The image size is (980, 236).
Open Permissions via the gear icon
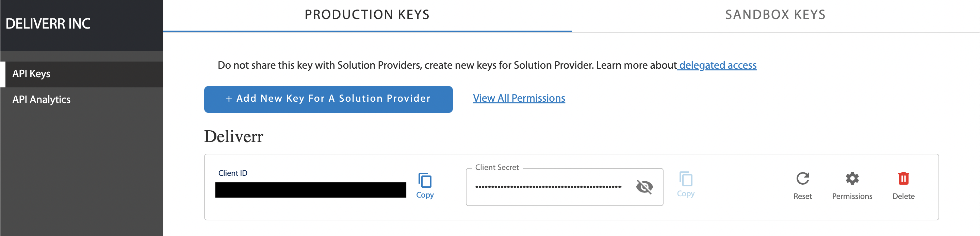(852, 178)
